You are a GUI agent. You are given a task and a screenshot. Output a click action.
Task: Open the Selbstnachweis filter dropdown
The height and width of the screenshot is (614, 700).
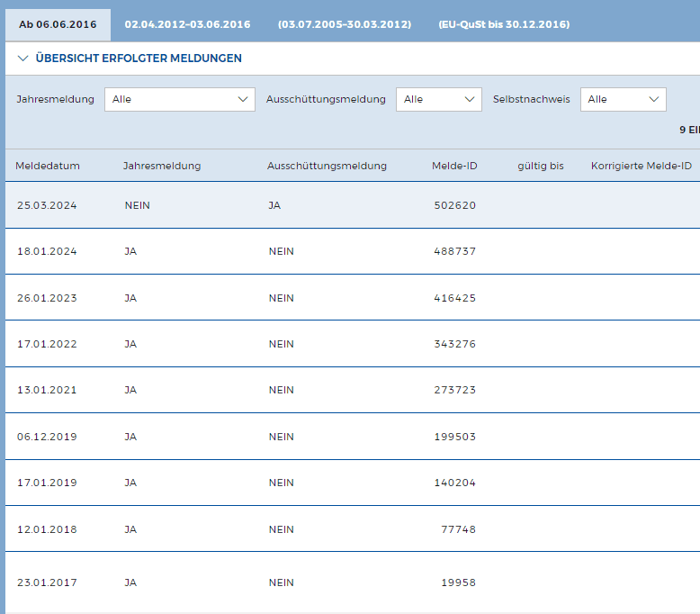click(623, 99)
